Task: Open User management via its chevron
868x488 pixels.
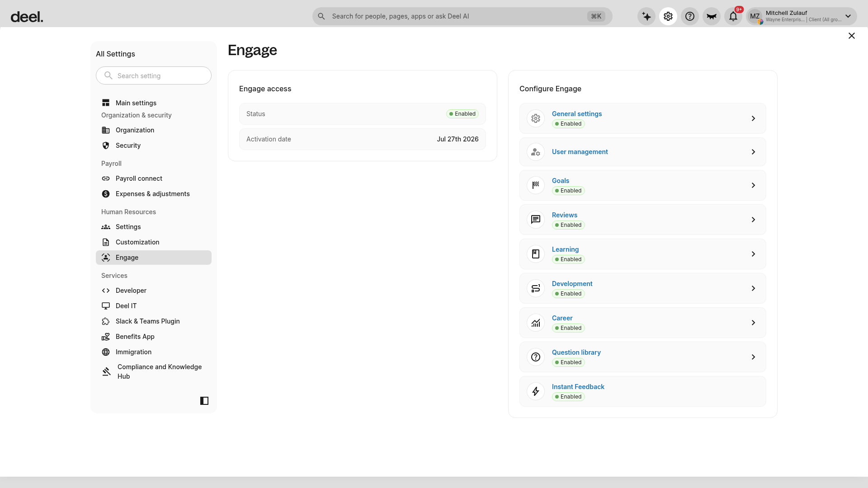Action: click(x=753, y=152)
